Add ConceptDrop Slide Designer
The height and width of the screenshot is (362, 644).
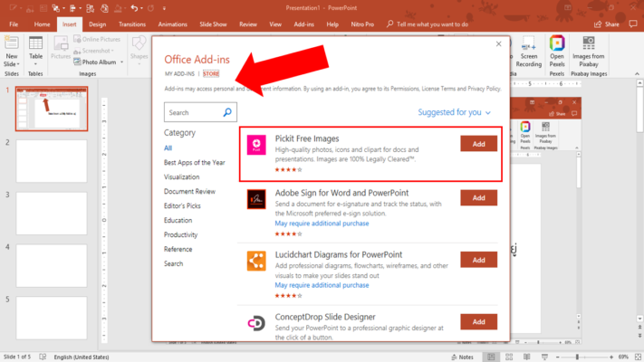tap(478, 322)
